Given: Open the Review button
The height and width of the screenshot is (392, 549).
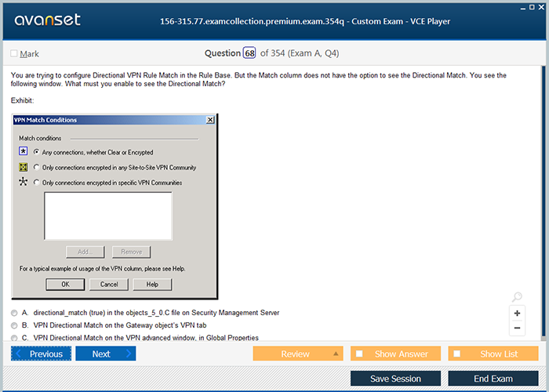Looking at the screenshot, I should click(298, 354).
